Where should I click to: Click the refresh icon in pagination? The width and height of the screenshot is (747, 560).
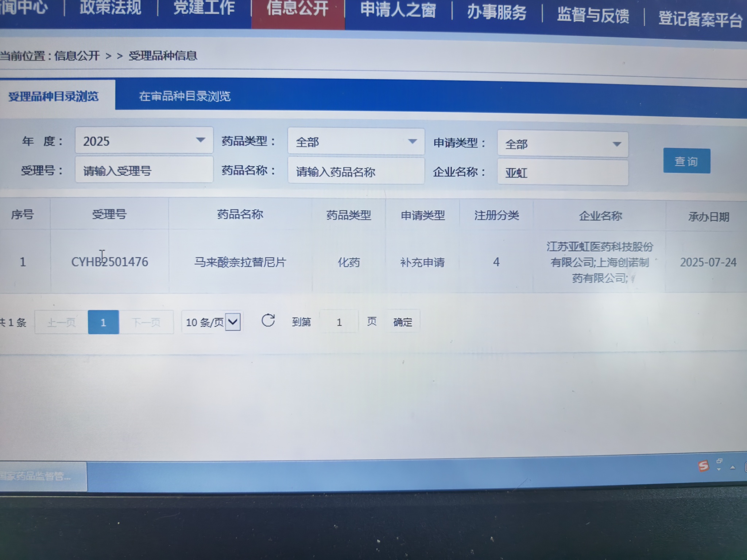(x=268, y=320)
